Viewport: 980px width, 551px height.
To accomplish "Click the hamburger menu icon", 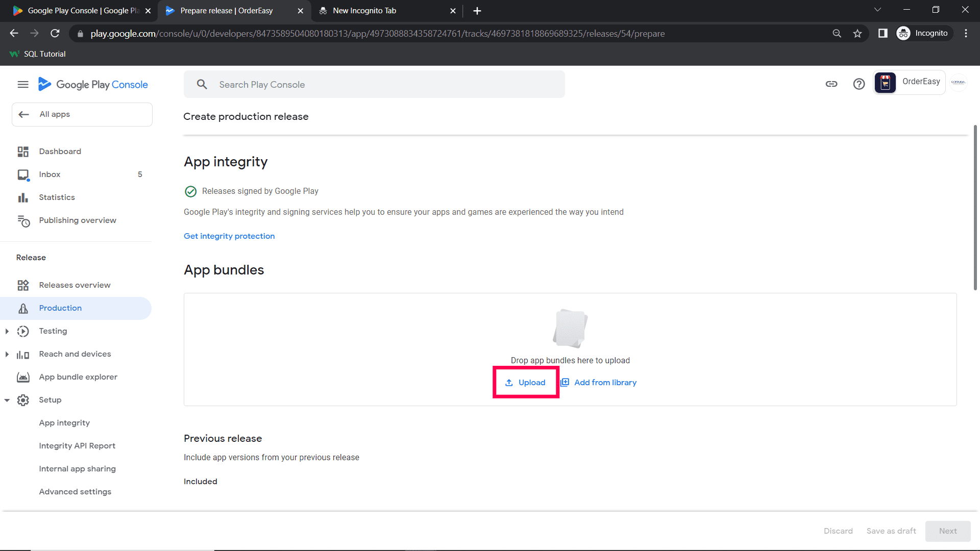I will click(x=23, y=85).
